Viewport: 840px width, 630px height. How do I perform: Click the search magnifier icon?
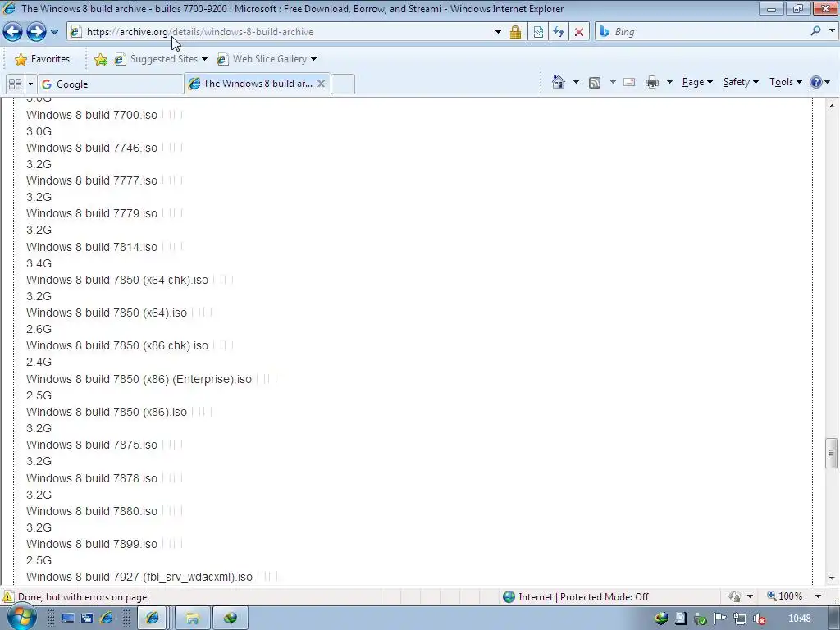click(x=815, y=31)
